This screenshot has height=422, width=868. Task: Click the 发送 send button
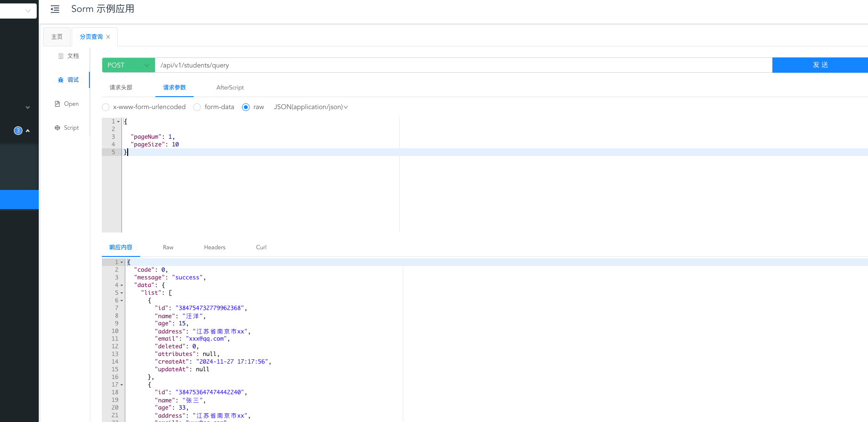(x=820, y=65)
